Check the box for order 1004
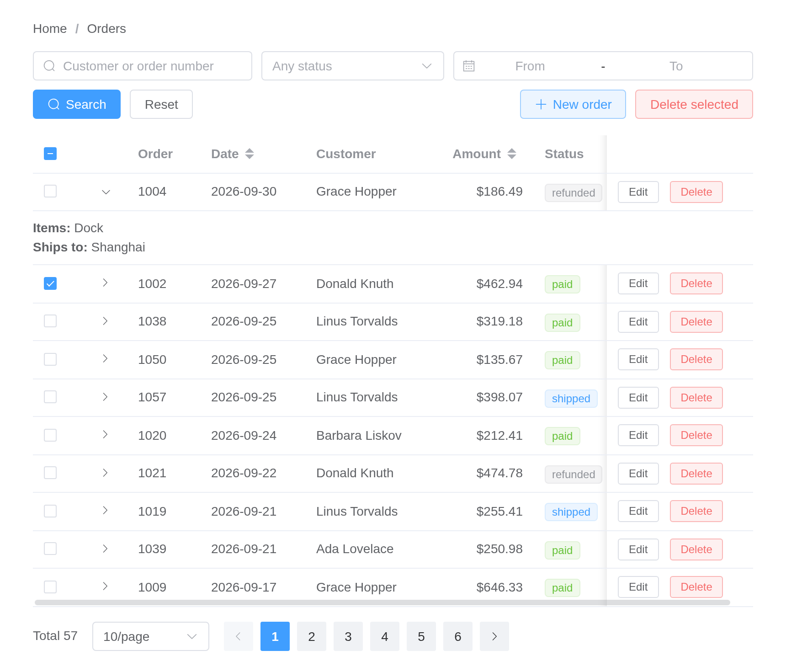Image resolution: width=786 pixels, height=672 pixels. [x=50, y=191]
